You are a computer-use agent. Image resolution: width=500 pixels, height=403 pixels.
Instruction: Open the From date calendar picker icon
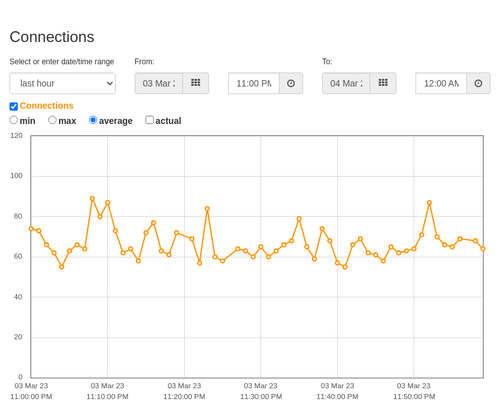[x=196, y=83]
